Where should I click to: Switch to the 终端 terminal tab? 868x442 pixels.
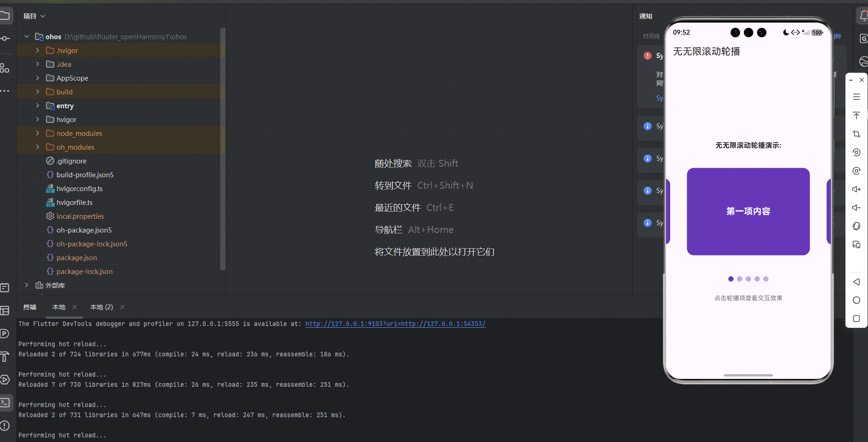click(x=30, y=307)
